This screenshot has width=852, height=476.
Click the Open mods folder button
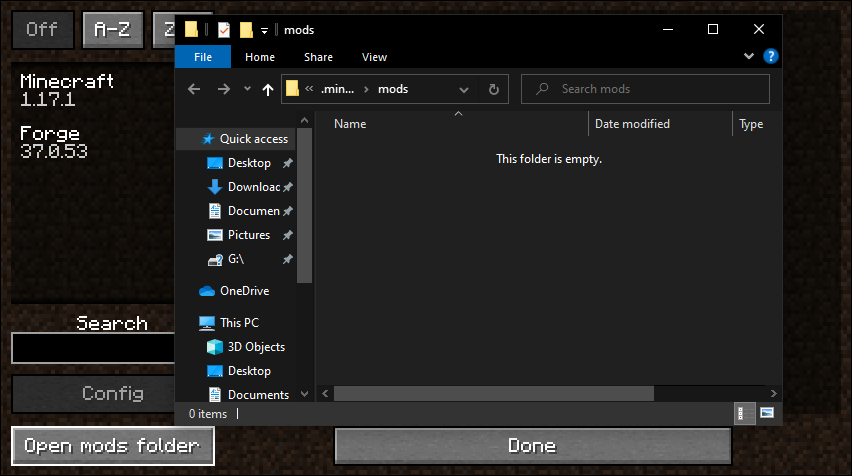point(112,446)
